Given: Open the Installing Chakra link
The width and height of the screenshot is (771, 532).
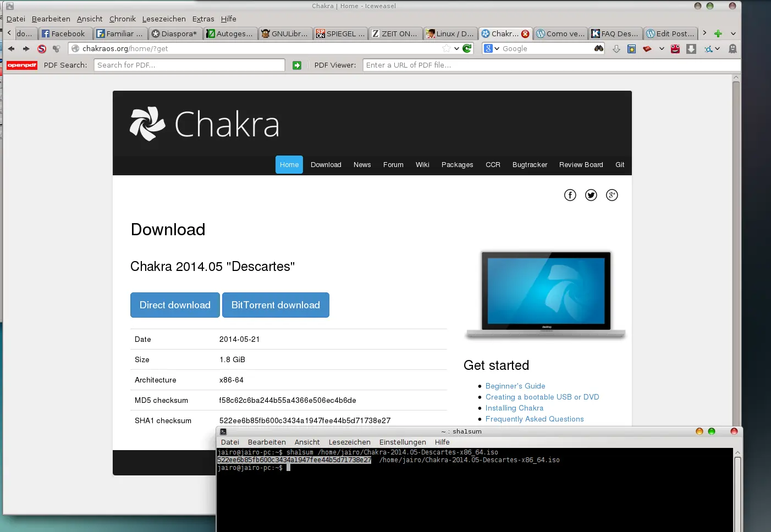Looking at the screenshot, I should 514,408.
